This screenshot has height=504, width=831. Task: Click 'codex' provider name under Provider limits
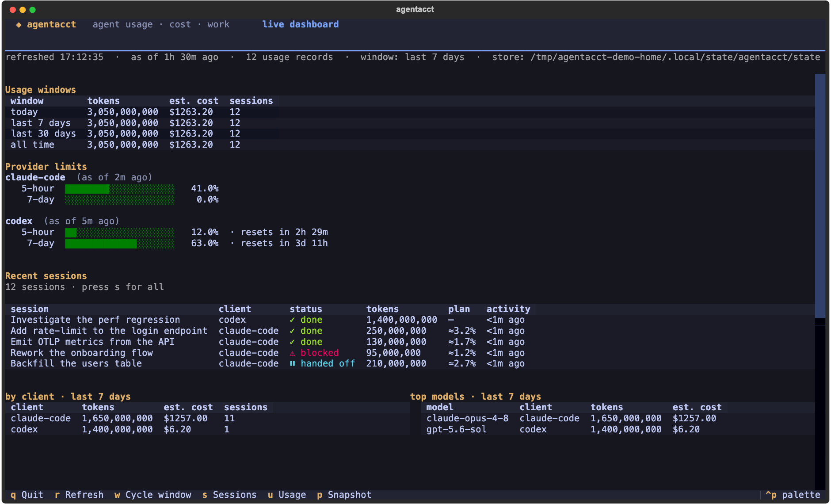tap(19, 221)
